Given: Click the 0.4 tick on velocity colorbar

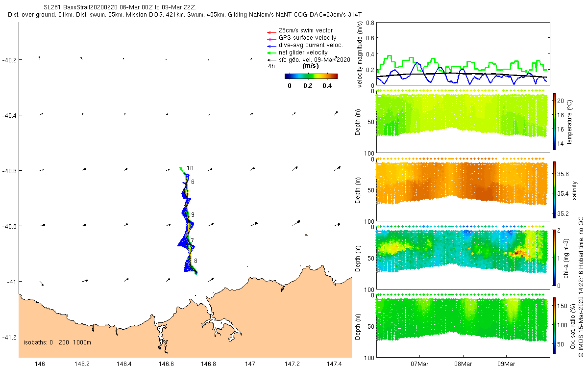Looking at the screenshot, I should pyautogui.click(x=326, y=85).
